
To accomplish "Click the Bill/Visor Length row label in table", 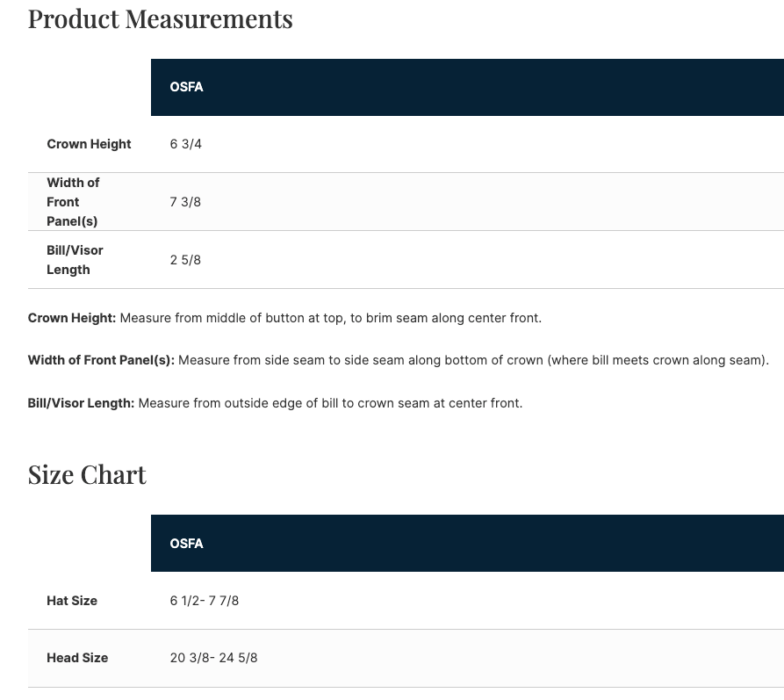I will [x=75, y=260].
